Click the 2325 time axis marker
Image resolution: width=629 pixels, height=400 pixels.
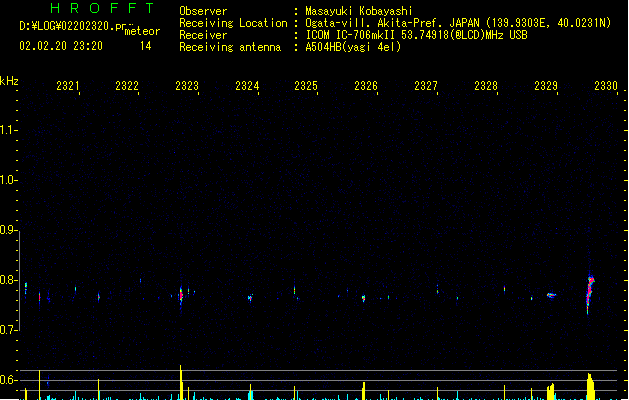click(306, 86)
